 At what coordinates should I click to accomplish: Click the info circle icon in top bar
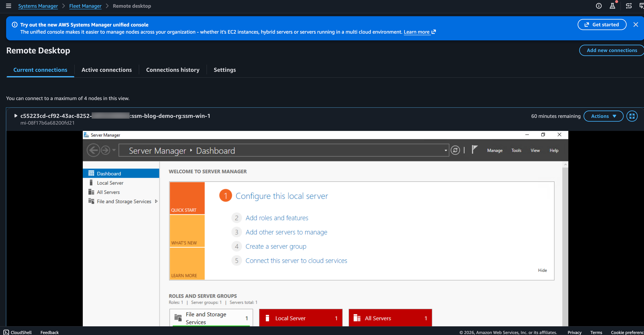(x=599, y=6)
